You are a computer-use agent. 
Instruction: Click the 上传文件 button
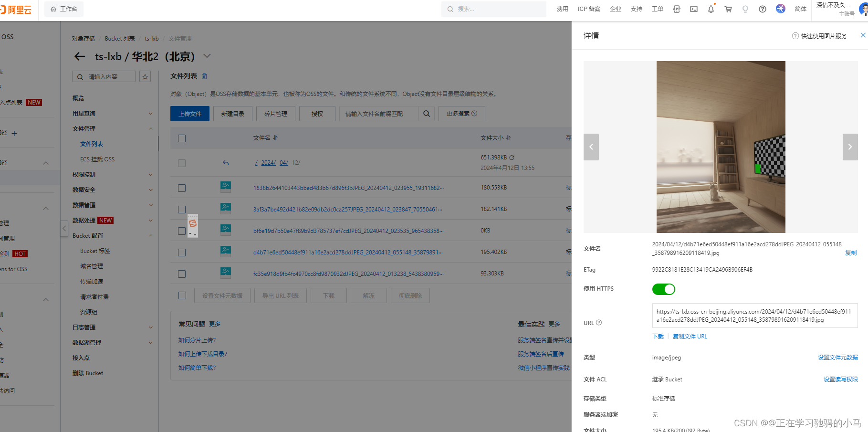[x=190, y=114]
